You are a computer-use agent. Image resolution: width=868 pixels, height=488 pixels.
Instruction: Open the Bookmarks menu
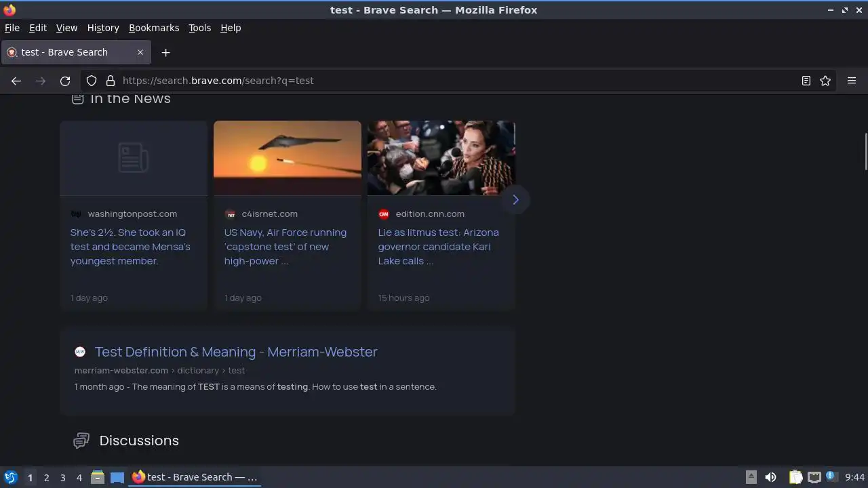(154, 28)
